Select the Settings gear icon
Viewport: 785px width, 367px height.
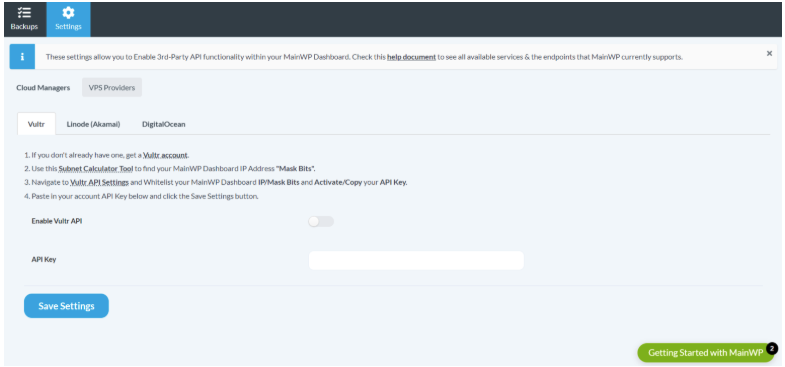(68, 13)
